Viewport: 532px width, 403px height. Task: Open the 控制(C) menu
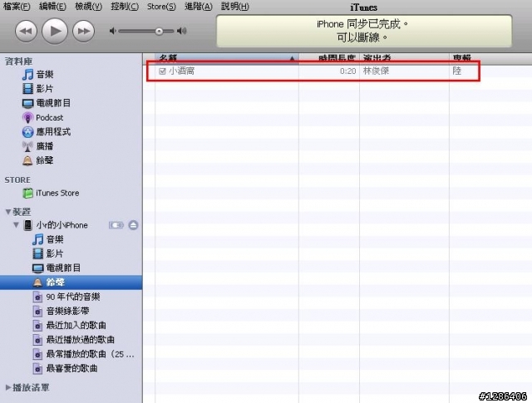[125, 6]
